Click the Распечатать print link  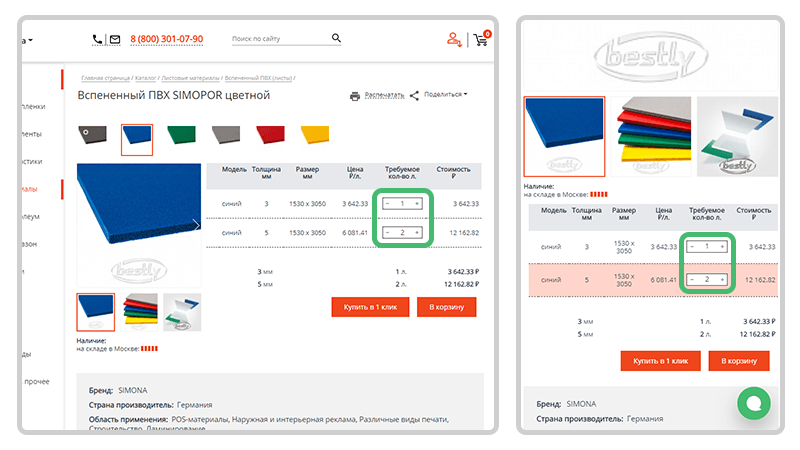384,95
